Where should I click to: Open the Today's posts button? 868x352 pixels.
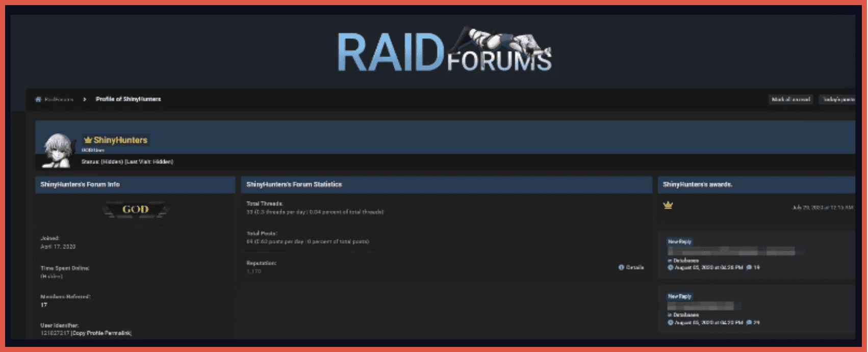(x=837, y=99)
